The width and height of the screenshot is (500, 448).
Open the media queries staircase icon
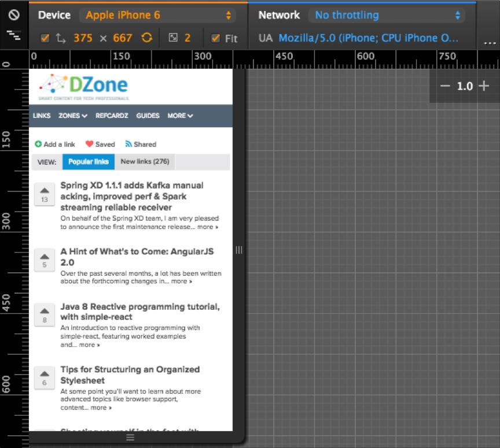(14, 35)
